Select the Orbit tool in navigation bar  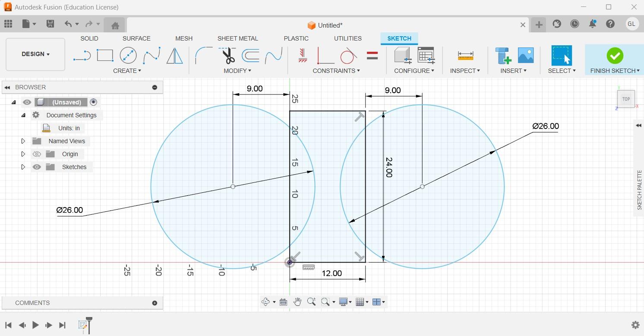coord(266,302)
